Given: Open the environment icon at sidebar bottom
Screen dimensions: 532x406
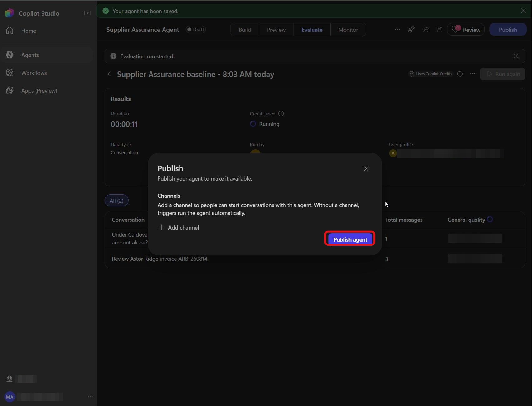Looking at the screenshot, I should (x=9, y=379).
